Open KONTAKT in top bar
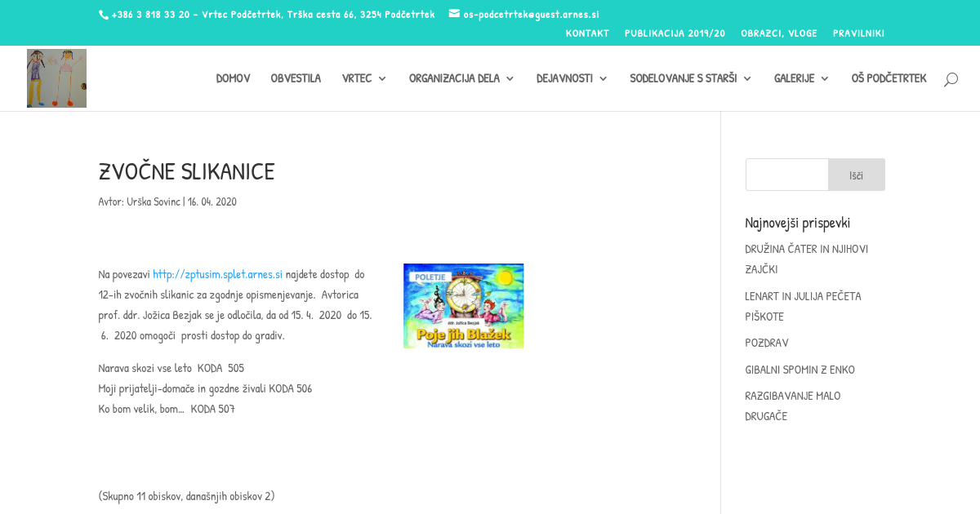This screenshot has width=980, height=514. point(587,33)
